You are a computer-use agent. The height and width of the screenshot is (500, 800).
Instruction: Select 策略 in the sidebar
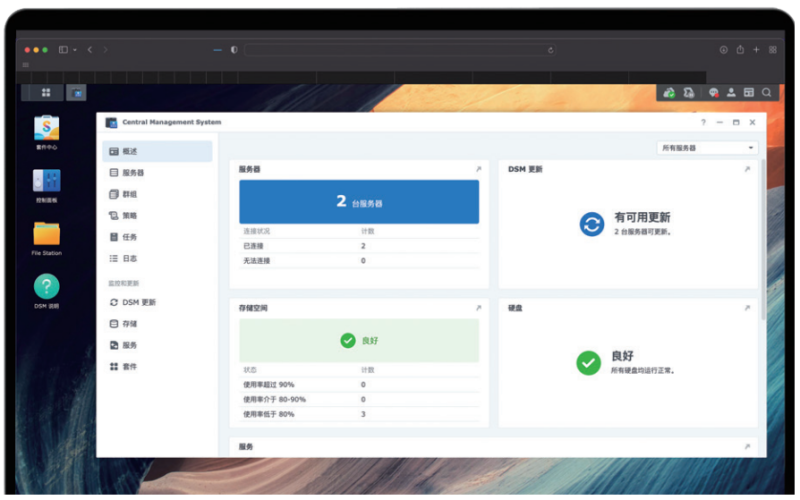(157, 216)
